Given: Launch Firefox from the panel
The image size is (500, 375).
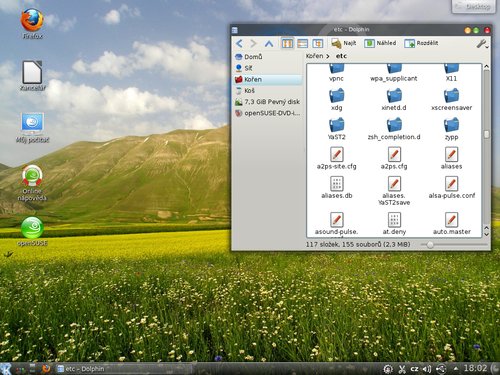Looking at the screenshot, I should pos(46,369).
